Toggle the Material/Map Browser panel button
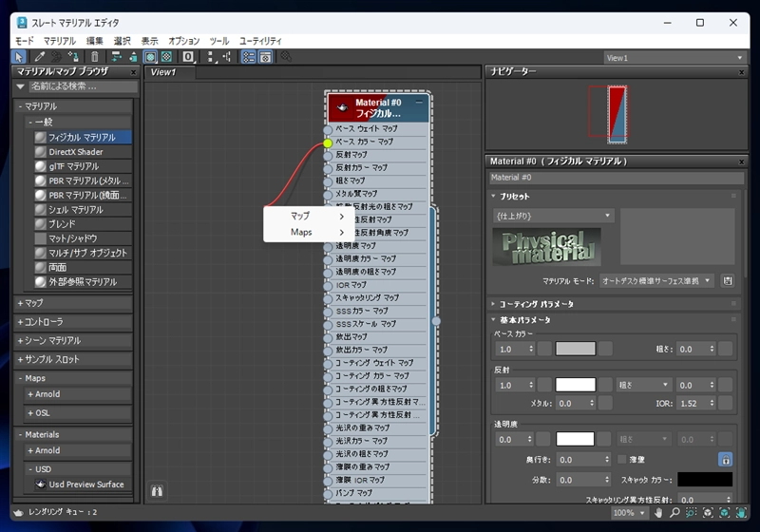Screen dimensions: 760x532 click(249, 57)
